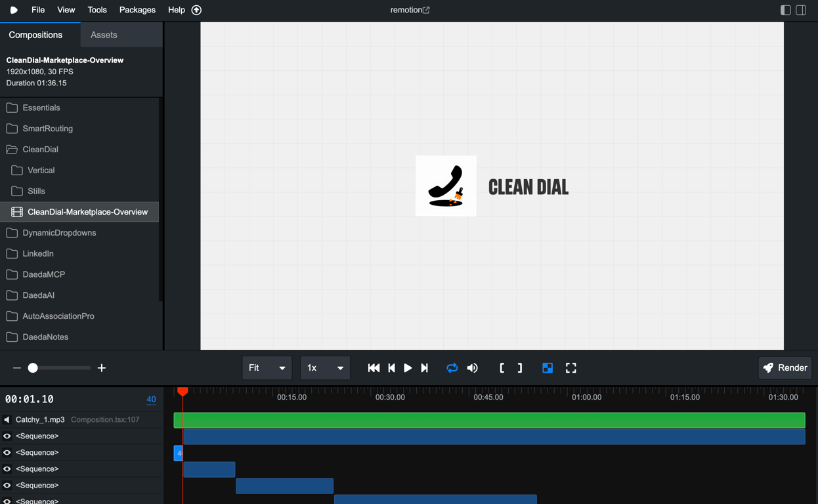Enable loop playback

452,367
